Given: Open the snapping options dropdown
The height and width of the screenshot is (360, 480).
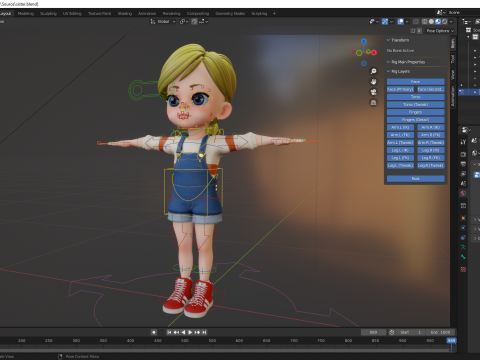Looking at the screenshot, I should pyautogui.click(x=203, y=21).
